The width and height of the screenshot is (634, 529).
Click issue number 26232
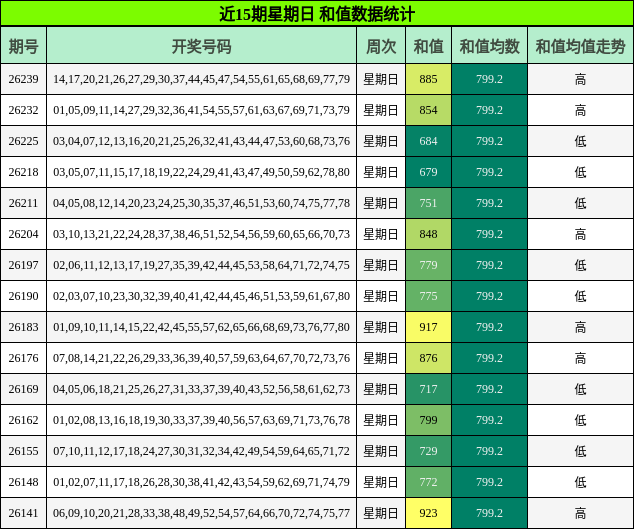point(23,110)
